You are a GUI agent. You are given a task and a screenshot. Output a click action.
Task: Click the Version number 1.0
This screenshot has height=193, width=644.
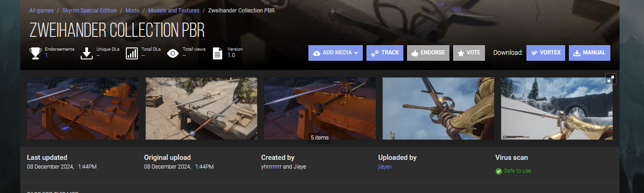231,55
